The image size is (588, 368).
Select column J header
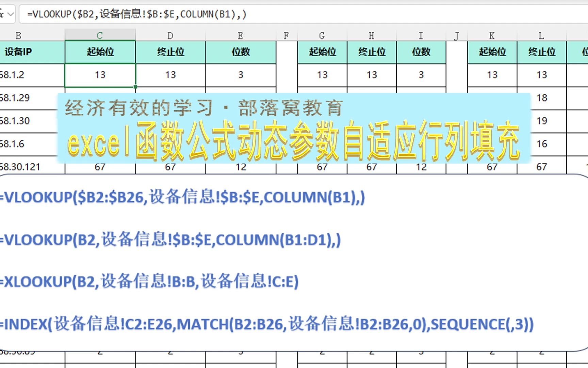457,35
